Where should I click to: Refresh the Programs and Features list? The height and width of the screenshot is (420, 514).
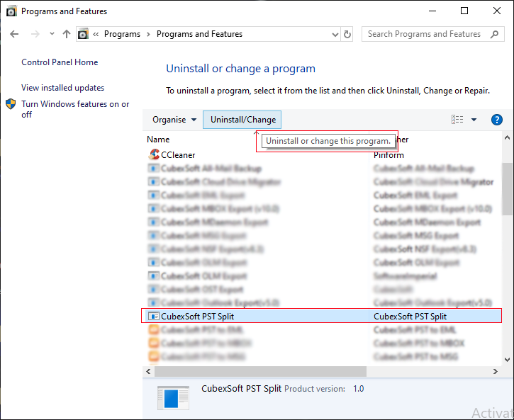[347, 34]
